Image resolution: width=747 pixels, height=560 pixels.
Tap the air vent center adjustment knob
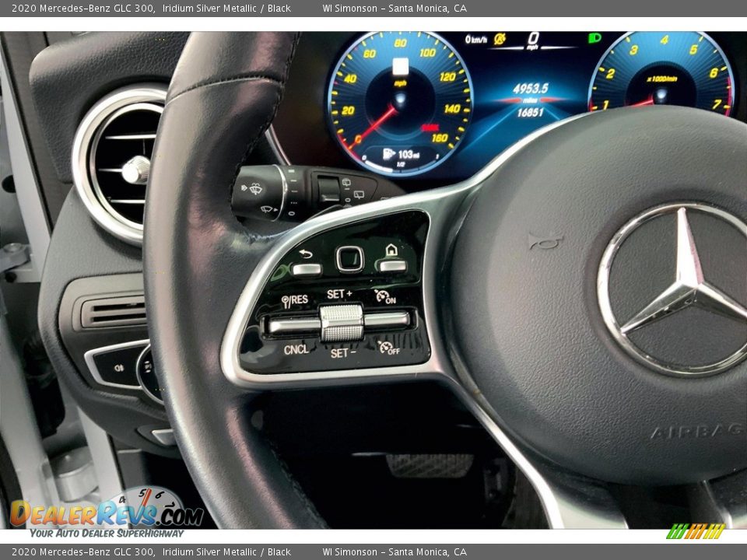[136, 170]
